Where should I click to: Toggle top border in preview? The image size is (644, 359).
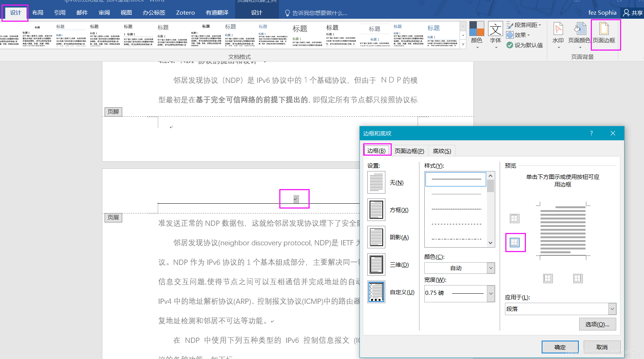tap(514, 218)
